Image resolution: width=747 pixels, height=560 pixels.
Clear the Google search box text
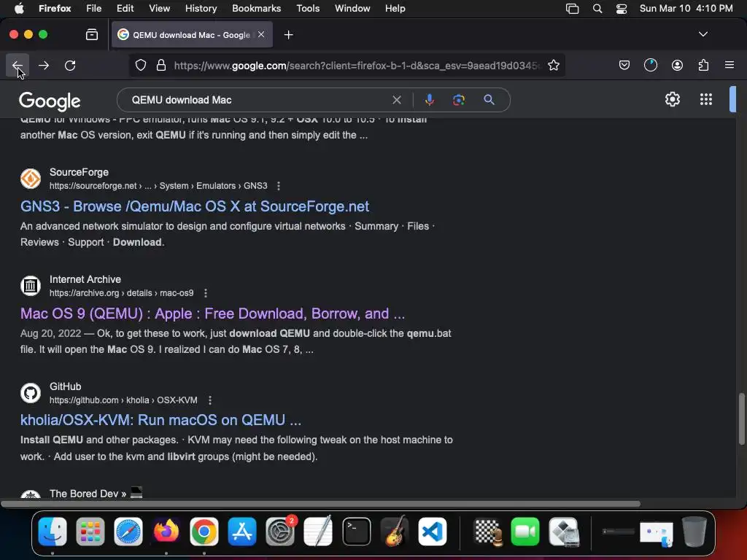point(396,100)
